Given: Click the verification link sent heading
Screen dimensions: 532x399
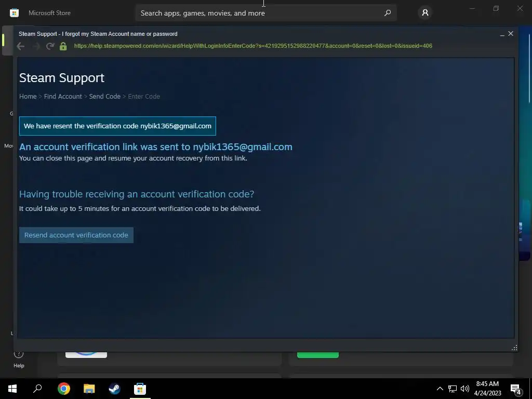Looking at the screenshot, I should tap(156, 147).
